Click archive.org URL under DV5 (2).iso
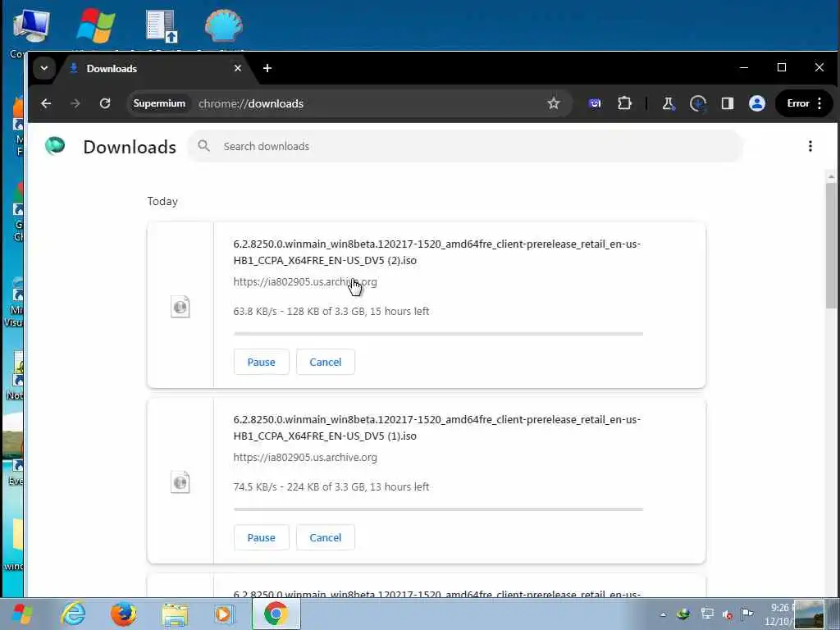Screen dimensions: 840x630 tap(305, 282)
